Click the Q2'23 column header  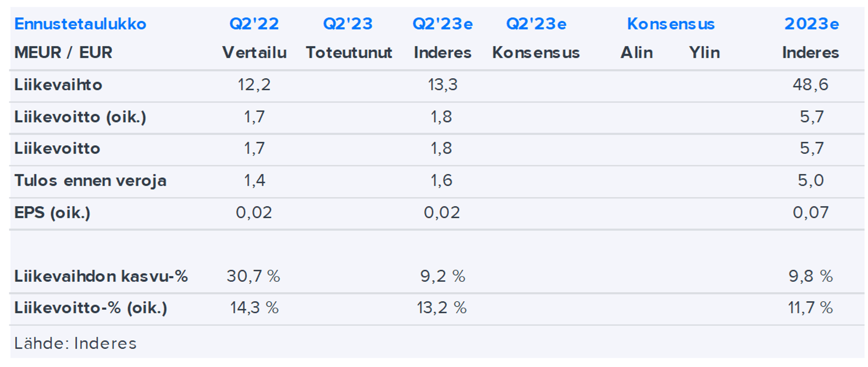(x=348, y=24)
